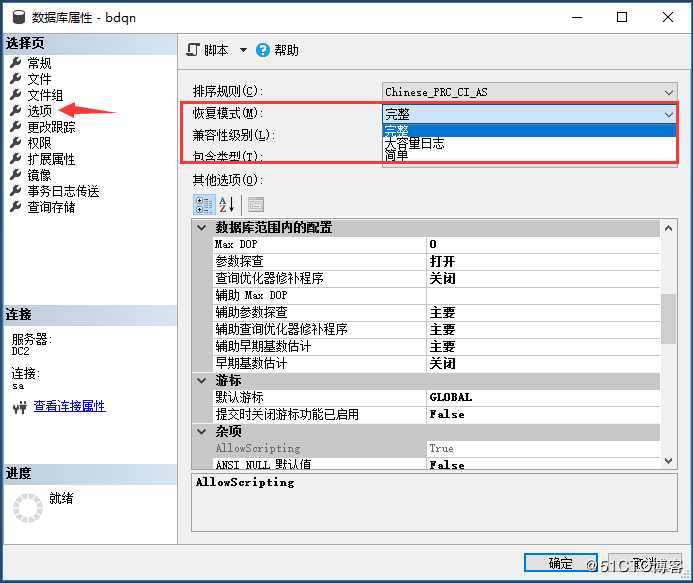Screen dimensions: 693x583
Task: Click the wrench icon beside 文件
Action: tap(15, 79)
